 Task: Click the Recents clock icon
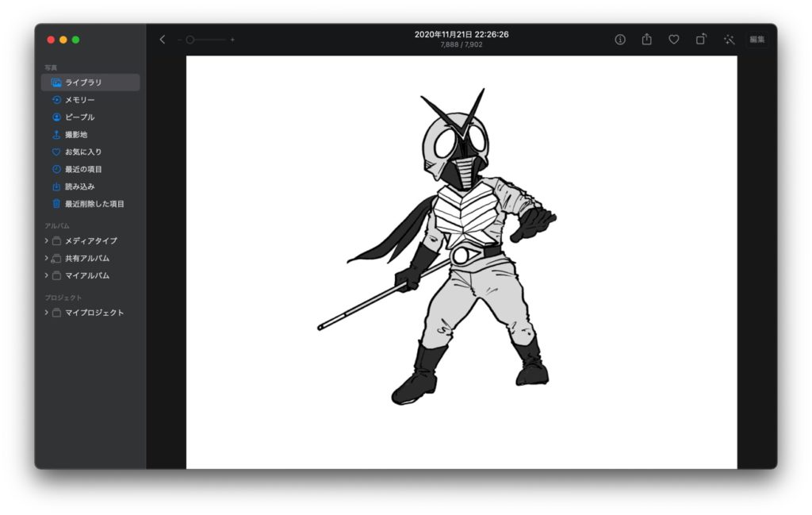point(56,170)
